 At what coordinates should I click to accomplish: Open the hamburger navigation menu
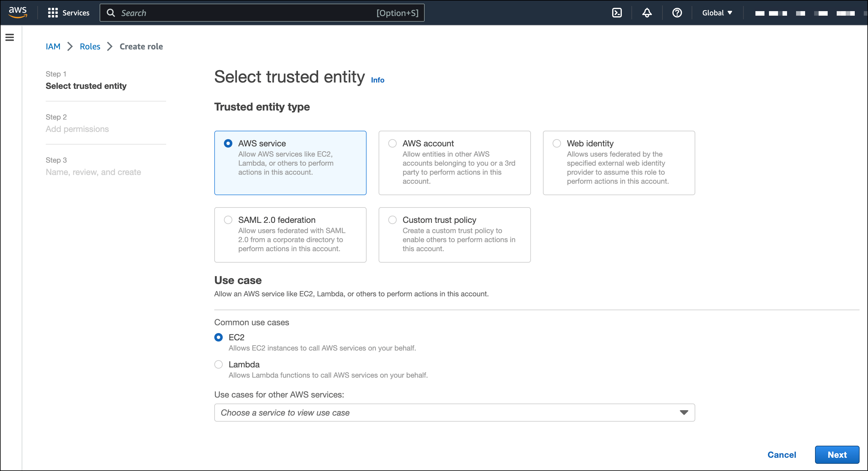pos(9,37)
